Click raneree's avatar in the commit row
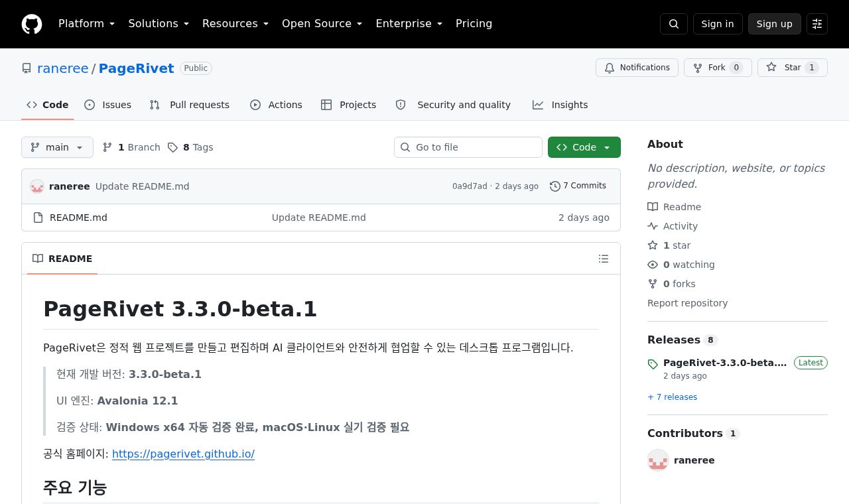849x504 pixels. 37,186
